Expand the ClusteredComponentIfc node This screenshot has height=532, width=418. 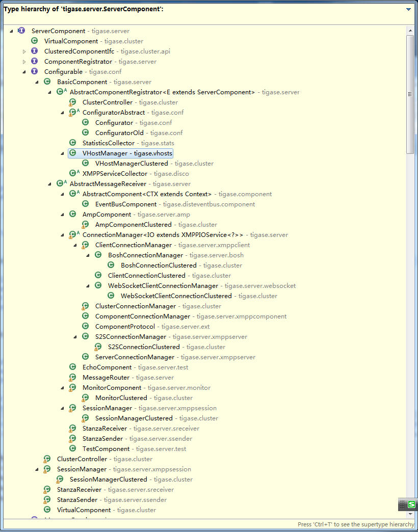[24, 52]
